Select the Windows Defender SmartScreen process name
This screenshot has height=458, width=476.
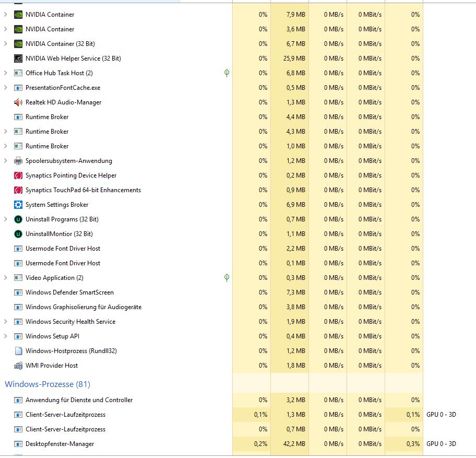coord(69,292)
